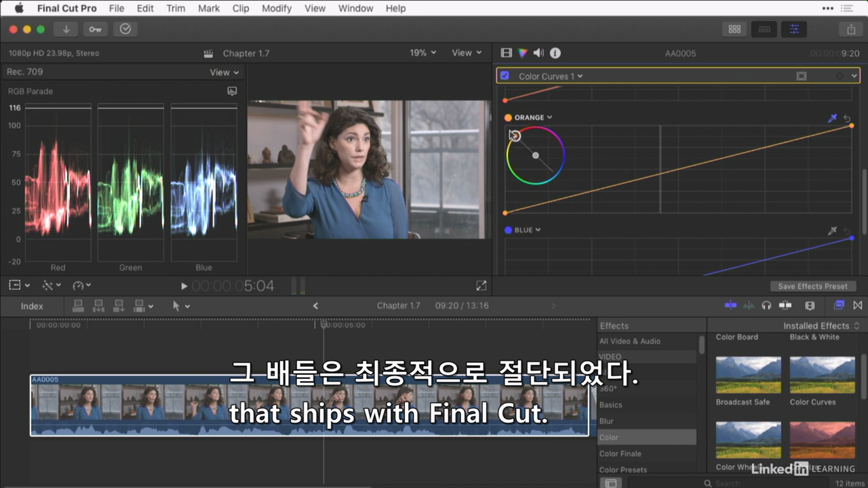Play the video in the viewer

click(x=184, y=287)
